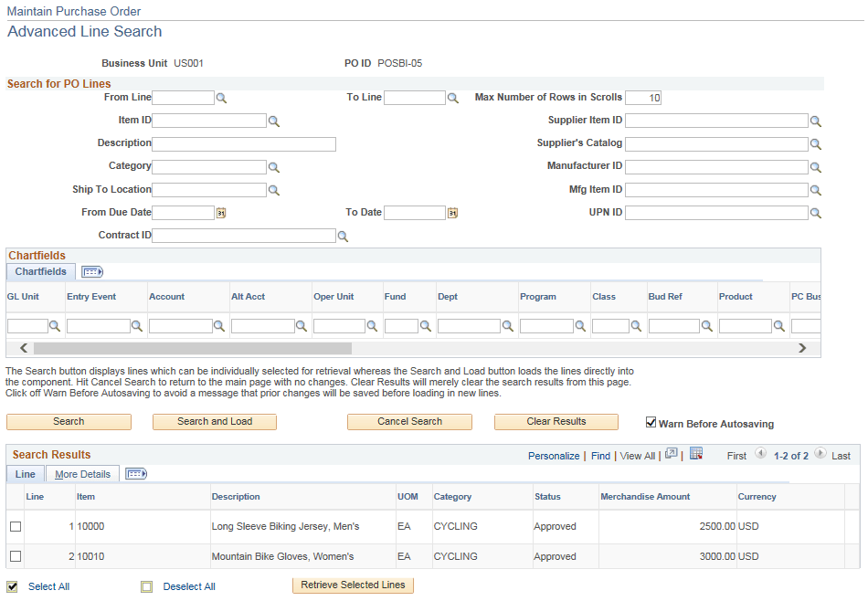Viewport: 868px width, 601px height.
Task: Check the Deselect All checkbox
Action: tap(147, 586)
